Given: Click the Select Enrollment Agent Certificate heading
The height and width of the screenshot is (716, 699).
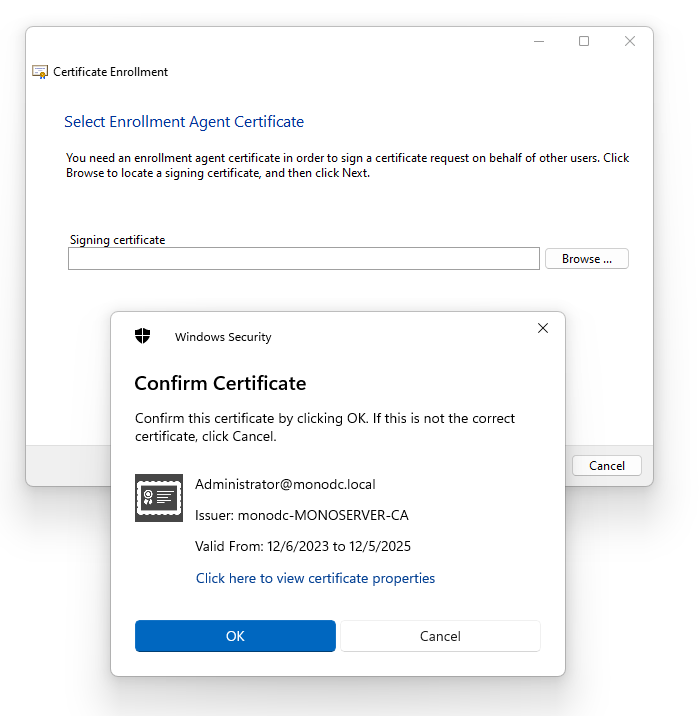Looking at the screenshot, I should coord(184,122).
